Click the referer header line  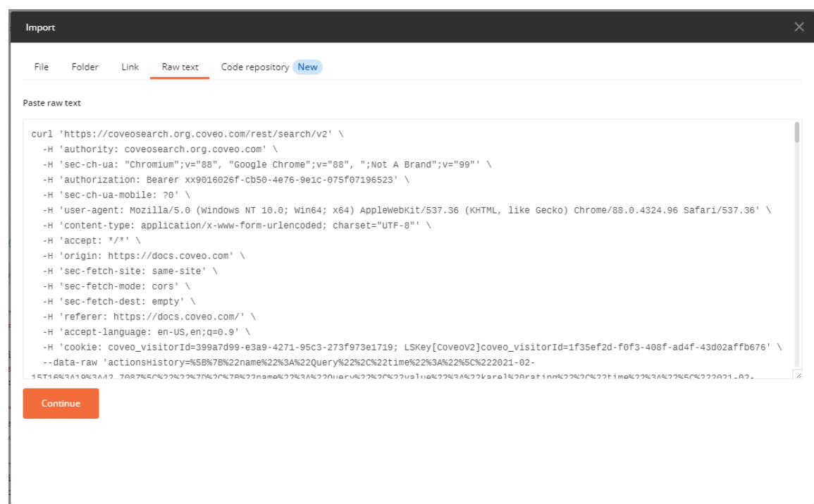(148, 316)
